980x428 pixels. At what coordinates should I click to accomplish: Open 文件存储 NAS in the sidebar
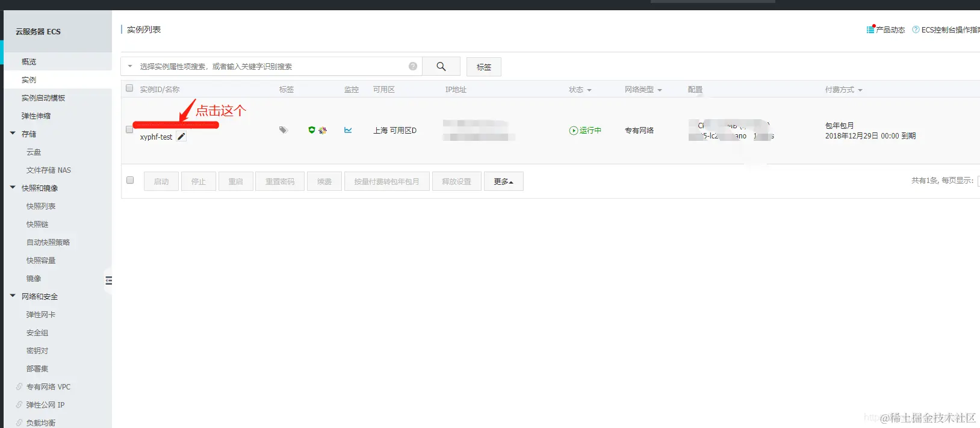coord(49,170)
